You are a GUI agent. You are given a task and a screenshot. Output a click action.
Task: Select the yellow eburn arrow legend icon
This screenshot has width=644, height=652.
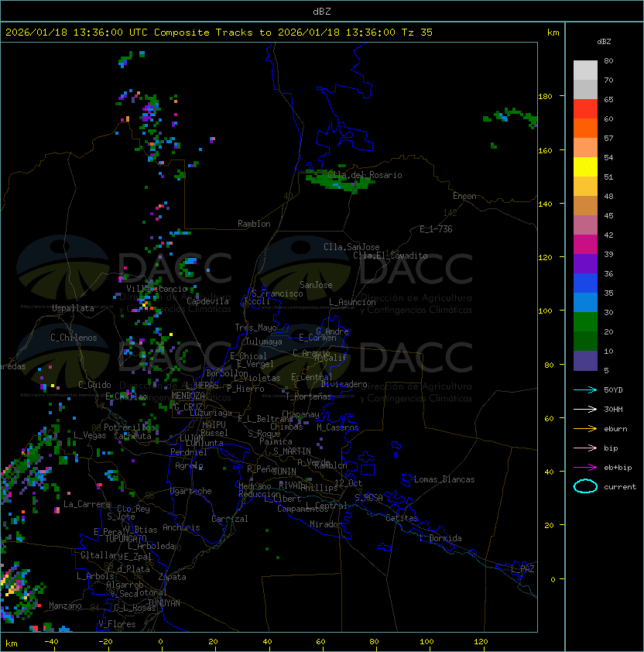tap(585, 429)
